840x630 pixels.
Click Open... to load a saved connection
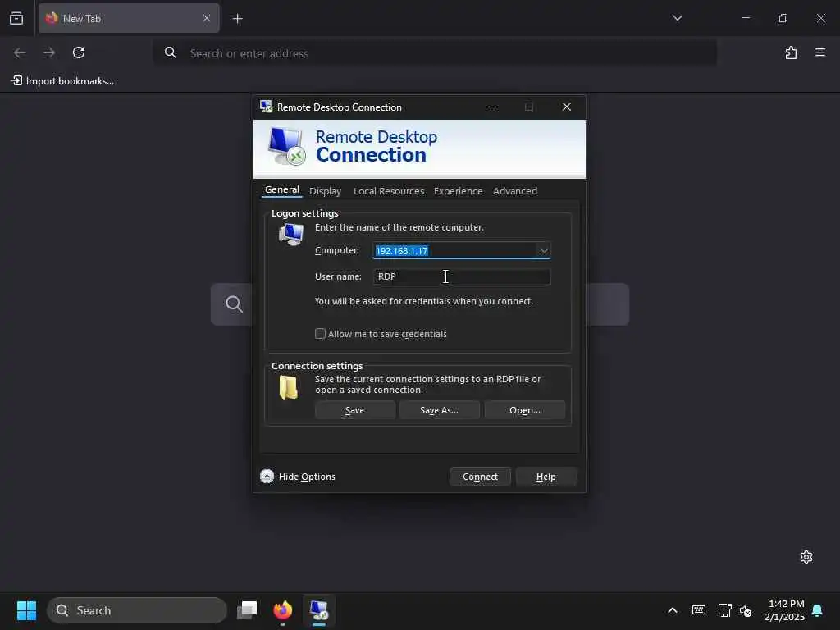(524, 410)
